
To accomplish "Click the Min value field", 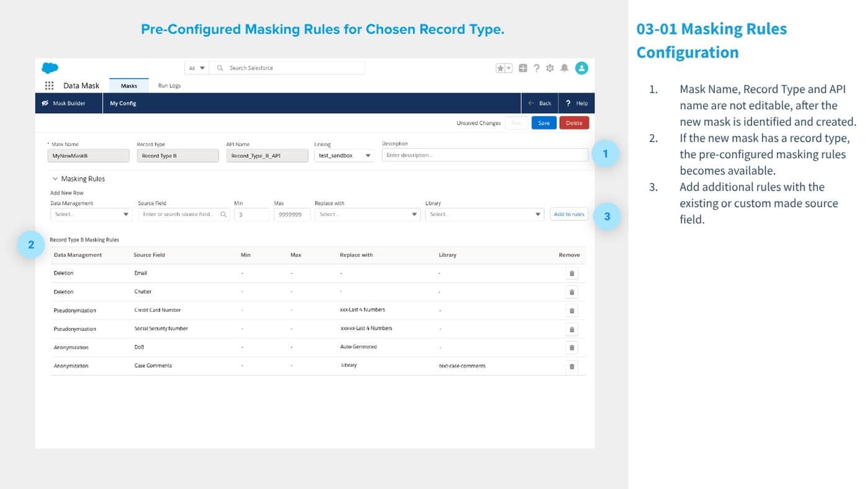I will (252, 214).
